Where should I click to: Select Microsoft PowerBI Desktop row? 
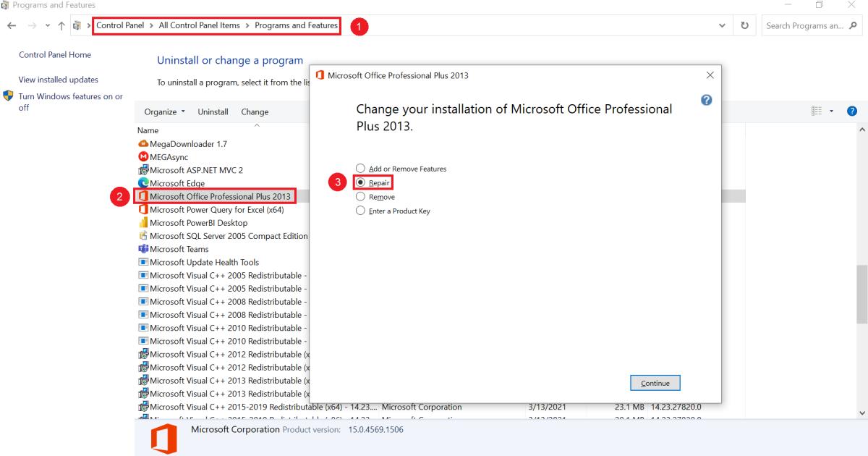pos(198,223)
